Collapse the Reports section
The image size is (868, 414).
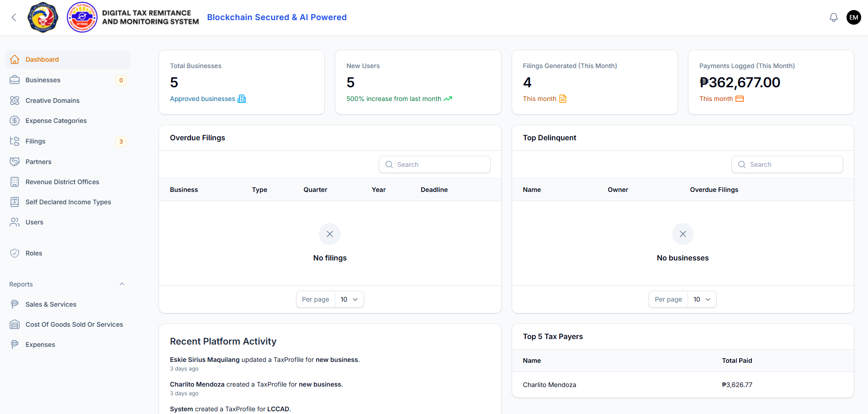tap(122, 284)
